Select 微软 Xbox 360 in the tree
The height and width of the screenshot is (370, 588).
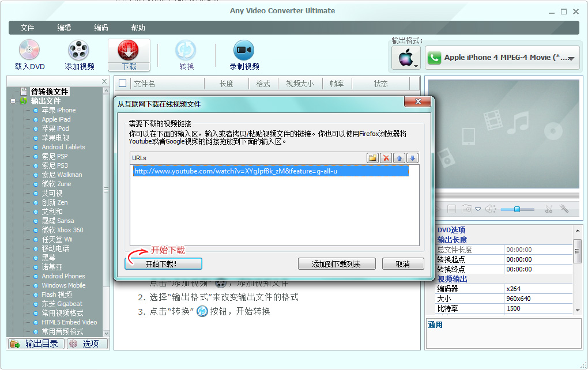click(x=62, y=230)
